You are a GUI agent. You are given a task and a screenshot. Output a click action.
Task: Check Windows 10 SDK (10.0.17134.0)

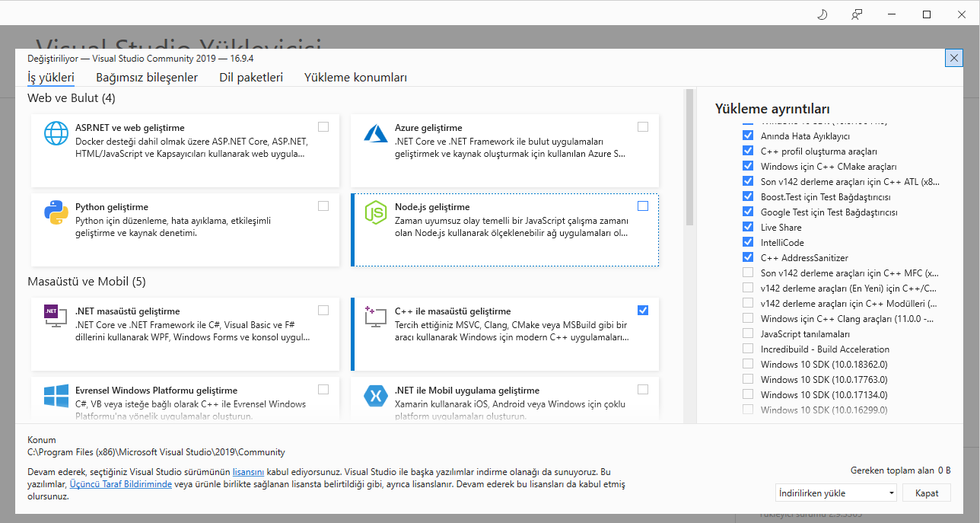(x=747, y=394)
